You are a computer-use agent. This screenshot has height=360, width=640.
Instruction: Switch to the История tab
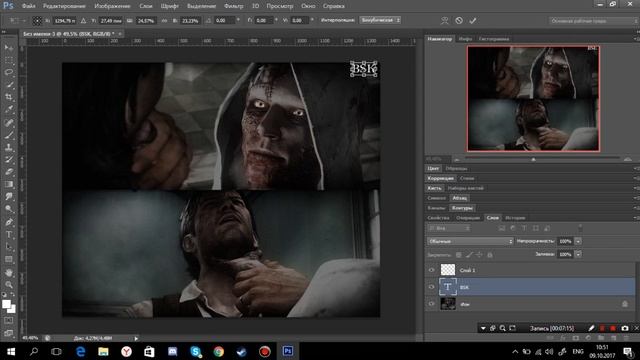click(x=515, y=218)
